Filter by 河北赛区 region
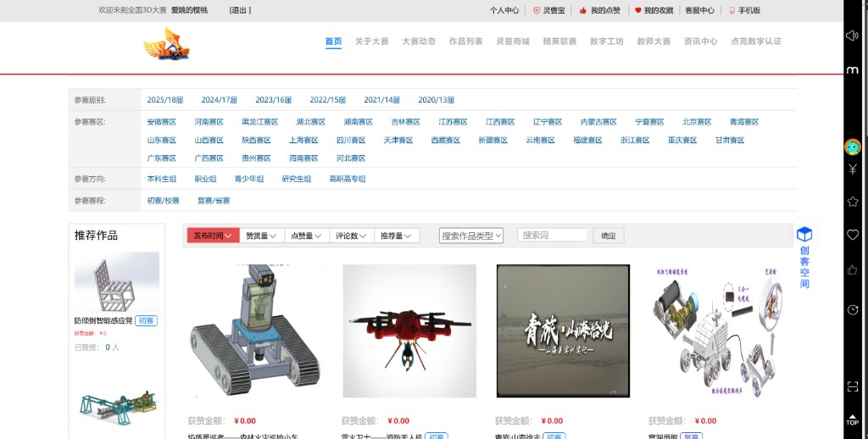Image resolution: width=868 pixels, height=439 pixels. (x=351, y=158)
